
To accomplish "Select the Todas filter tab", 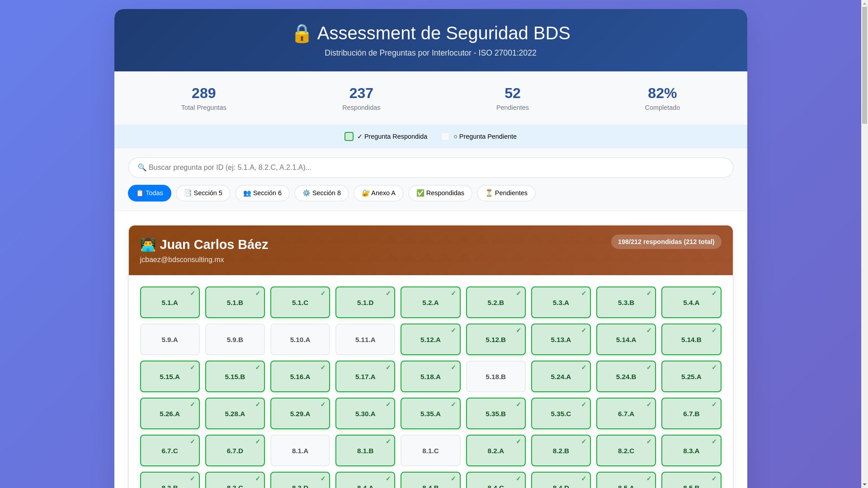I will click(149, 193).
